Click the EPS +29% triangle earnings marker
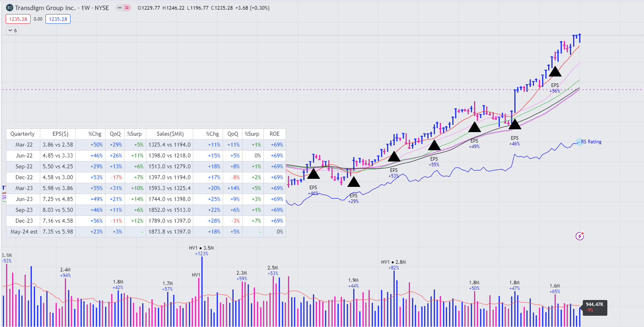The height and width of the screenshot is (327, 644). click(x=354, y=182)
